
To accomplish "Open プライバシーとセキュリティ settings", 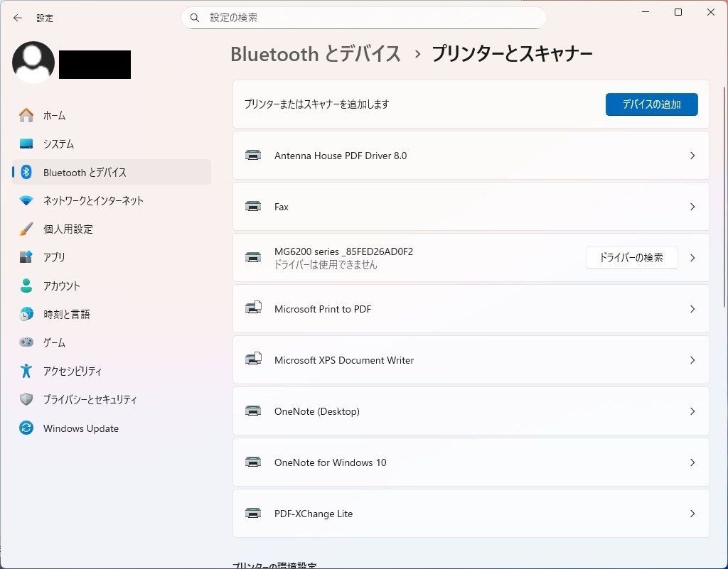I will (x=112, y=399).
